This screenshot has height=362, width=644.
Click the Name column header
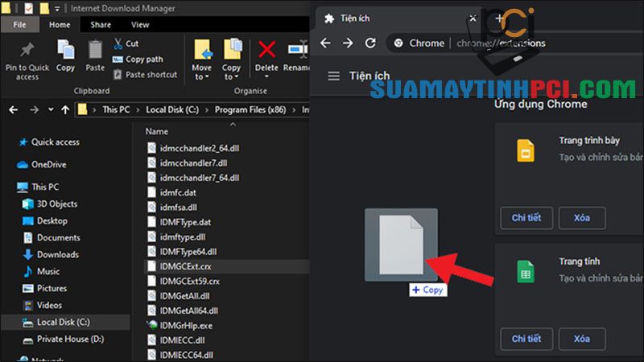coord(157,130)
